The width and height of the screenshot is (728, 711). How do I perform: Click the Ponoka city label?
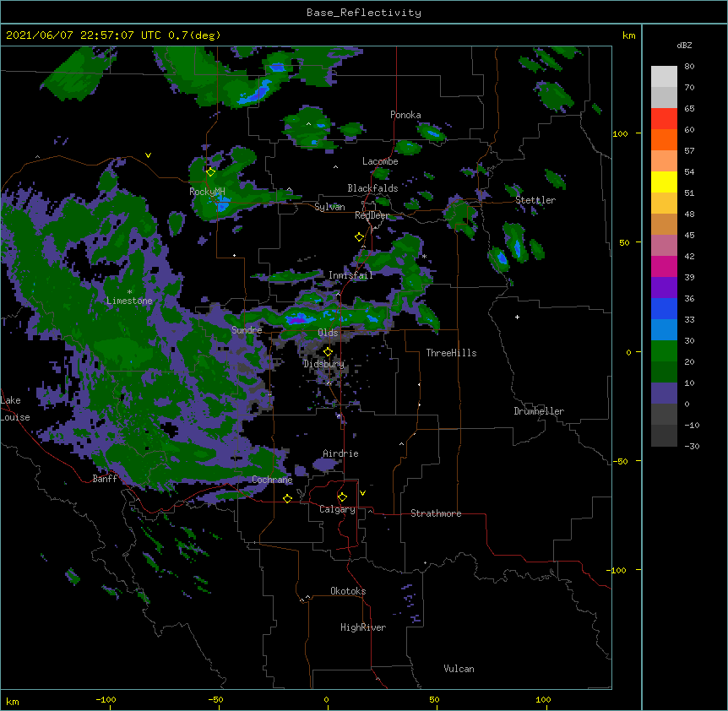[405, 115]
